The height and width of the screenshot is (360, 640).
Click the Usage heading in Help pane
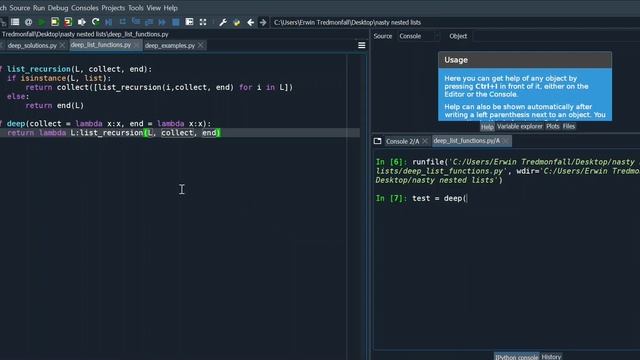click(x=456, y=60)
